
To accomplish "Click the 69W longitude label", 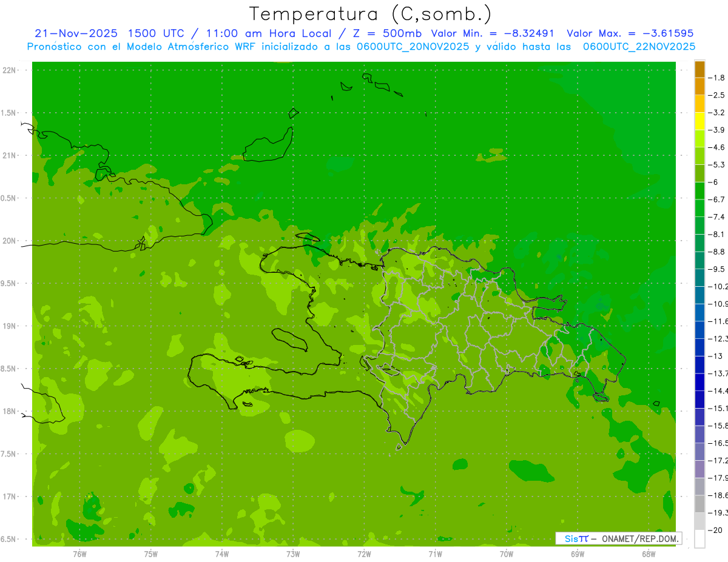I will [578, 554].
